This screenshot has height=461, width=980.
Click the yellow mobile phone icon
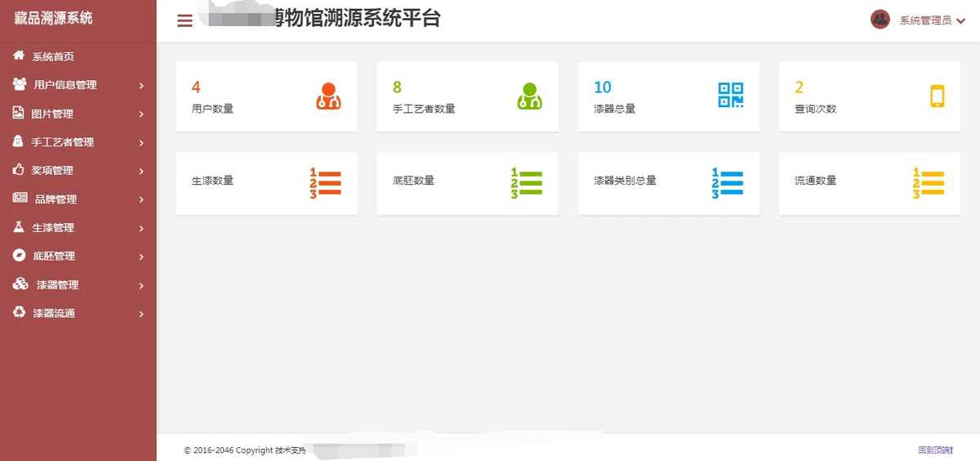point(937,96)
